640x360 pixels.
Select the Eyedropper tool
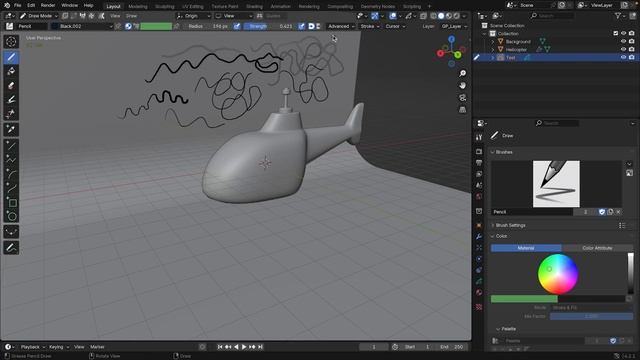click(x=11, y=129)
